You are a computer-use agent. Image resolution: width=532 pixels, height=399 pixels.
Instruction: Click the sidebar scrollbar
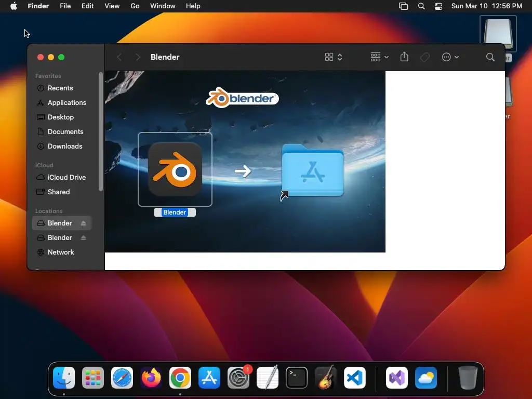click(100, 131)
